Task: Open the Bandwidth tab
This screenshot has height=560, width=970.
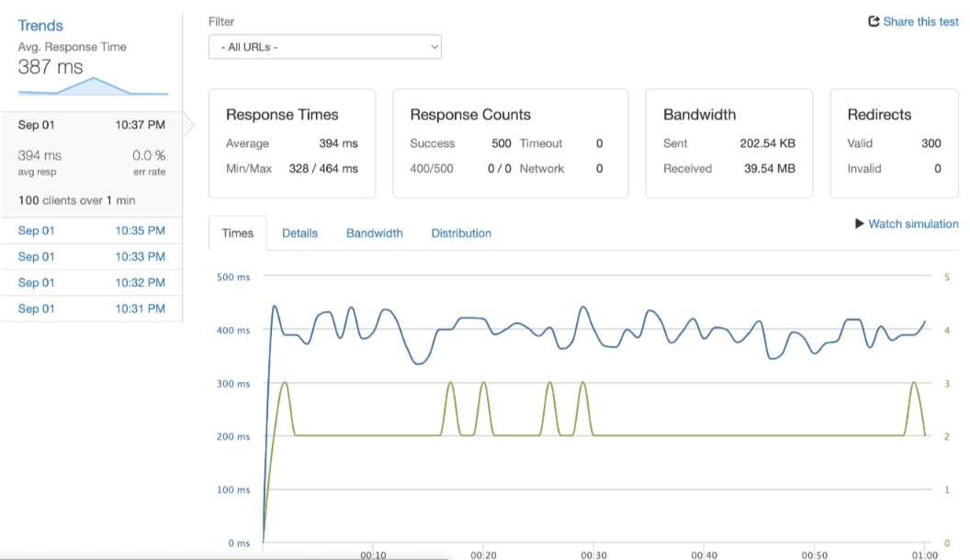Action: pyautogui.click(x=374, y=233)
